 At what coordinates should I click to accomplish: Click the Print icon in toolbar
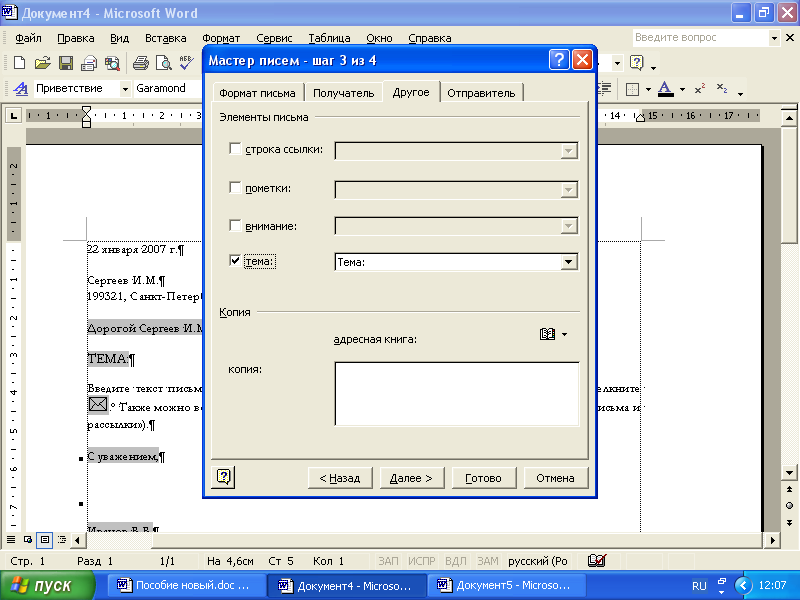click(140, 63)
